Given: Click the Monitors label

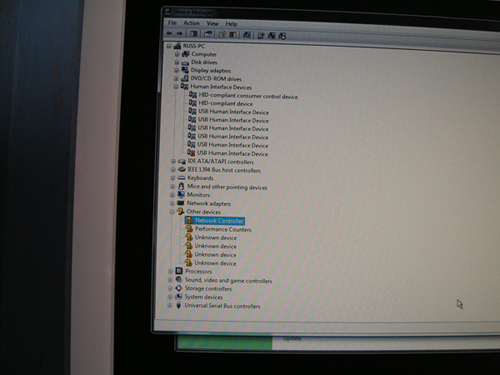Looking at the screenshot, I should tap(198, 194).
